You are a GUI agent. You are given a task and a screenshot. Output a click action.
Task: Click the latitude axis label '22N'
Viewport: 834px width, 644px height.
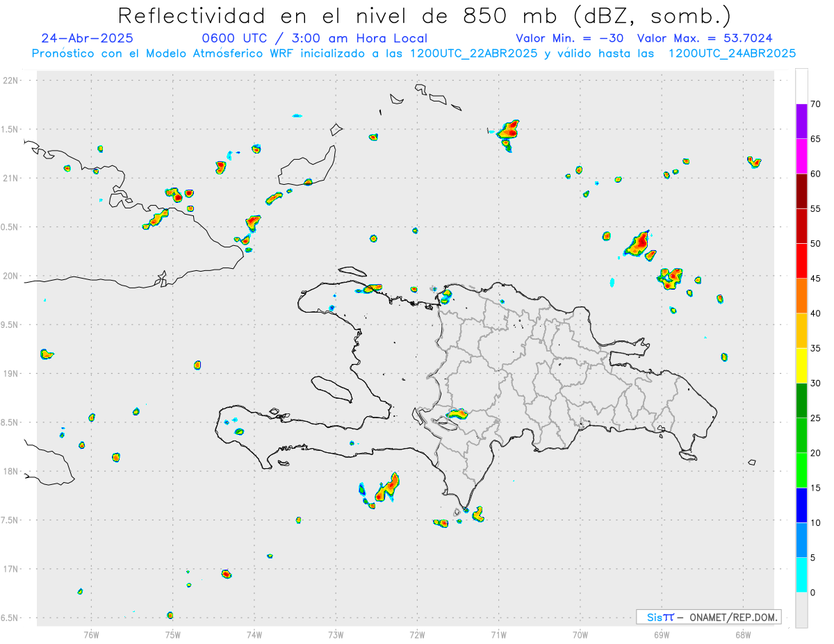coord(10,80)
